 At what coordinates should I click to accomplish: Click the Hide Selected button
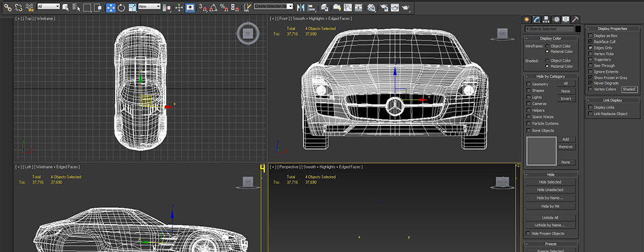[x=551, y=182]
